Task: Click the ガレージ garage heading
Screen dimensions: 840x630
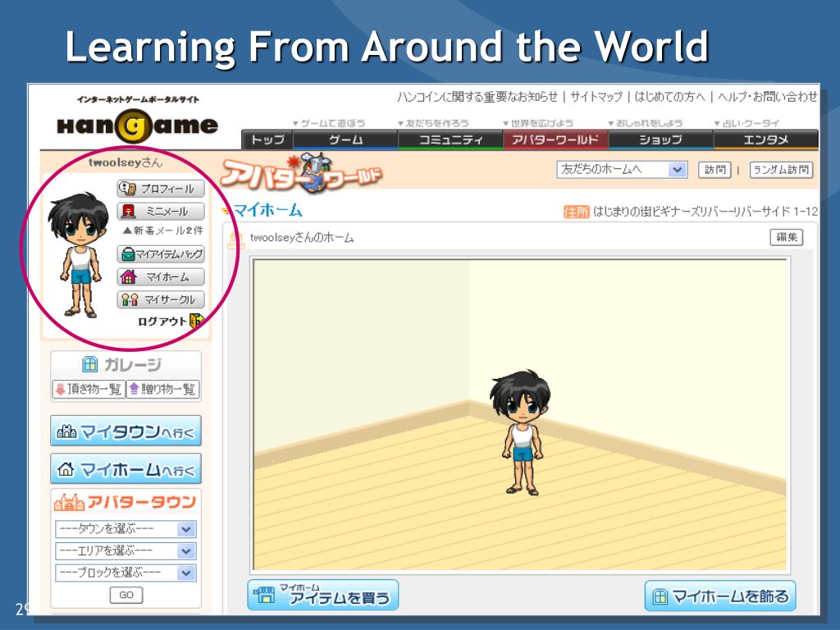Action: click(122, 365)
